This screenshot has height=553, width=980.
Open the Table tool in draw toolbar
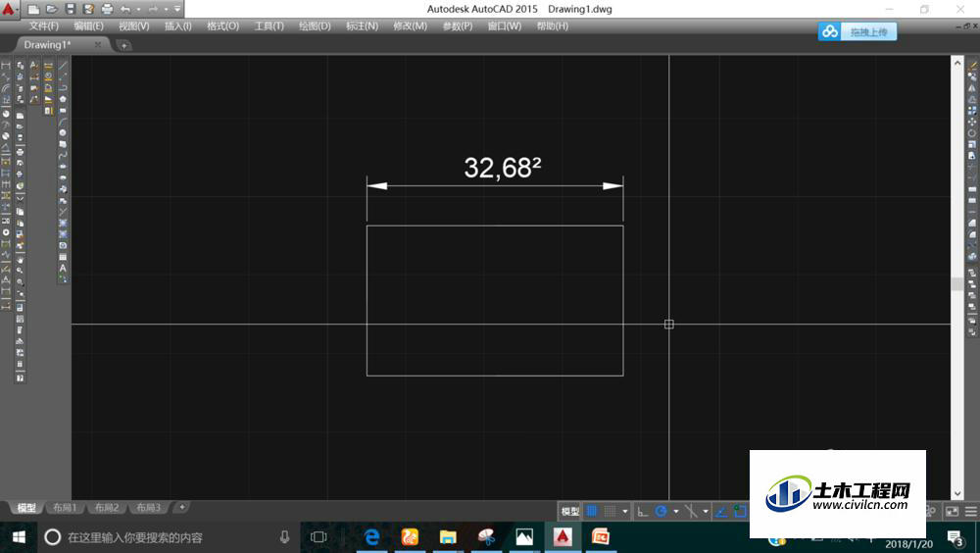click(x=63, y=257)
